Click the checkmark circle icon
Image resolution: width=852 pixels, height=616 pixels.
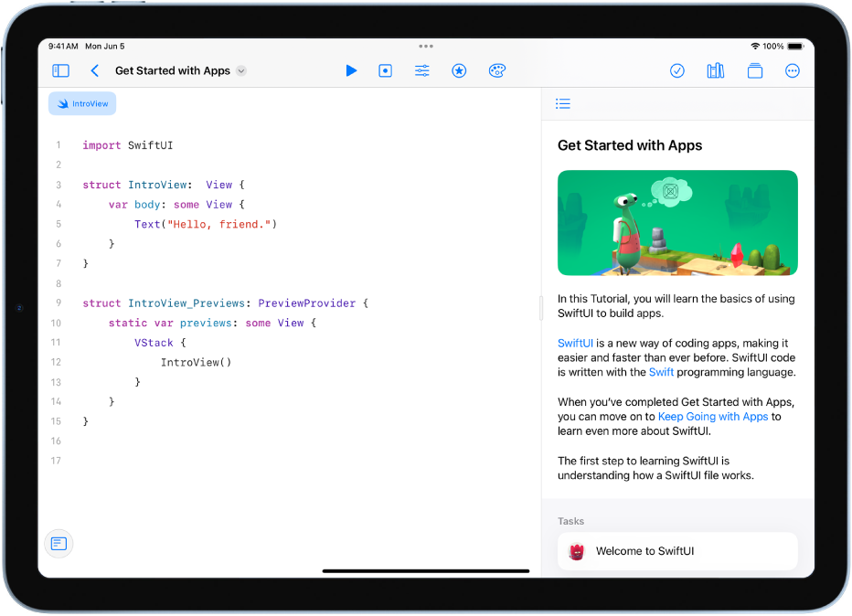click(x=677, y=70)
